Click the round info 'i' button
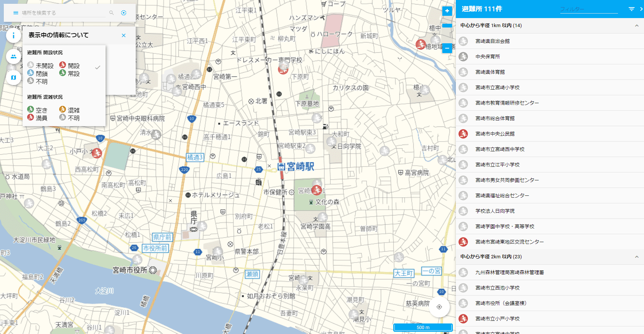 click(x=14, y=35)
